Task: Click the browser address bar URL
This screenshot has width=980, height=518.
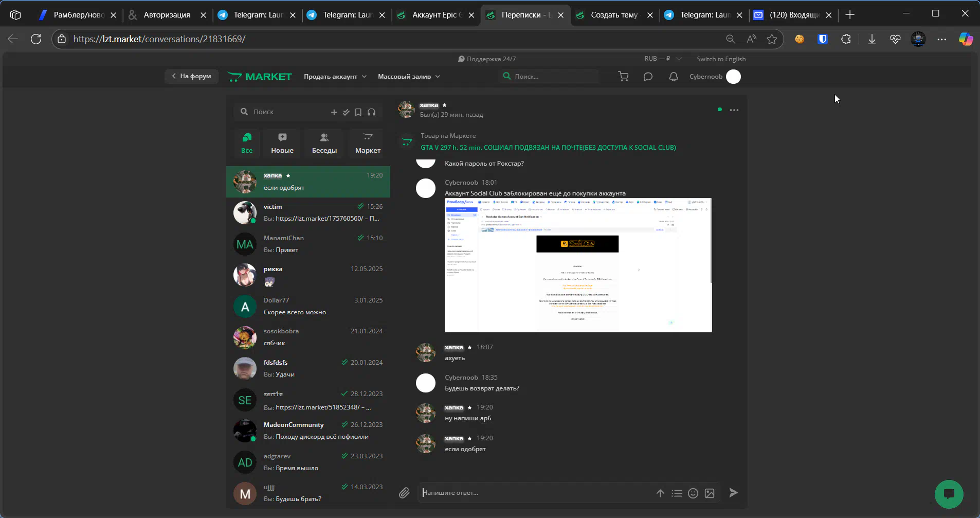Action: point(159,39)
